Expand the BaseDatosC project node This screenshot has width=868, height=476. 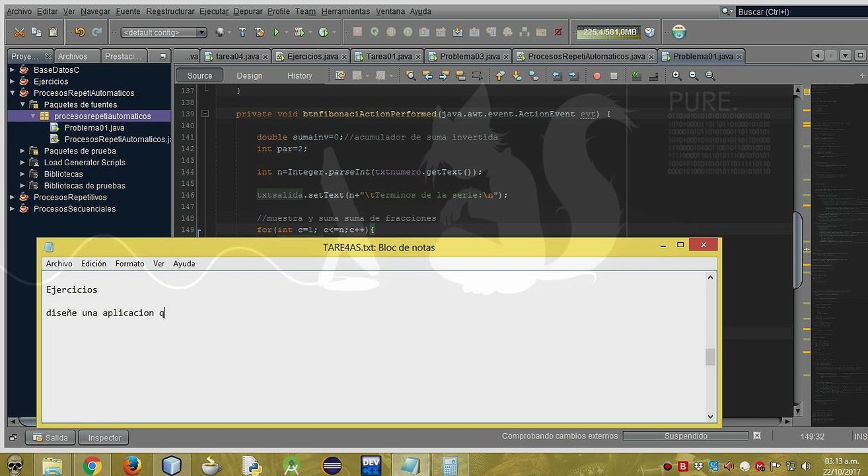tap(12, 69)
